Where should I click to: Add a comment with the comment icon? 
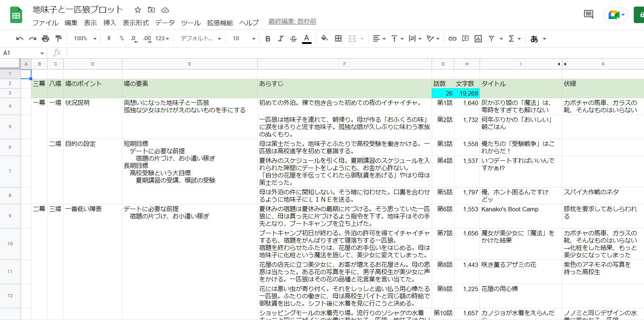pyautogui.click(x=465, y=38)
